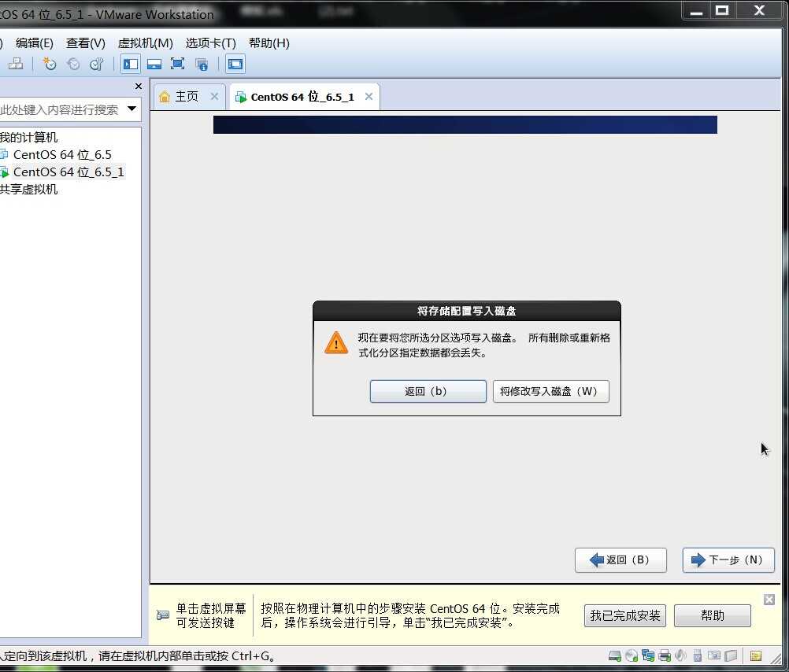Open the 帮助(H) menu
The width and height of the screenshot is (789, 672).
(x=269, y=43)
